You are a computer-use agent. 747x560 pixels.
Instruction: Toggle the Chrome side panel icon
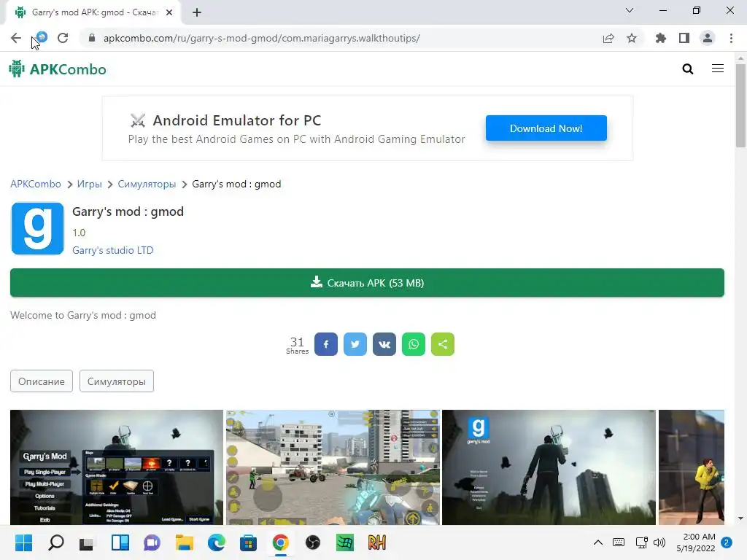(x=684, y=38)
